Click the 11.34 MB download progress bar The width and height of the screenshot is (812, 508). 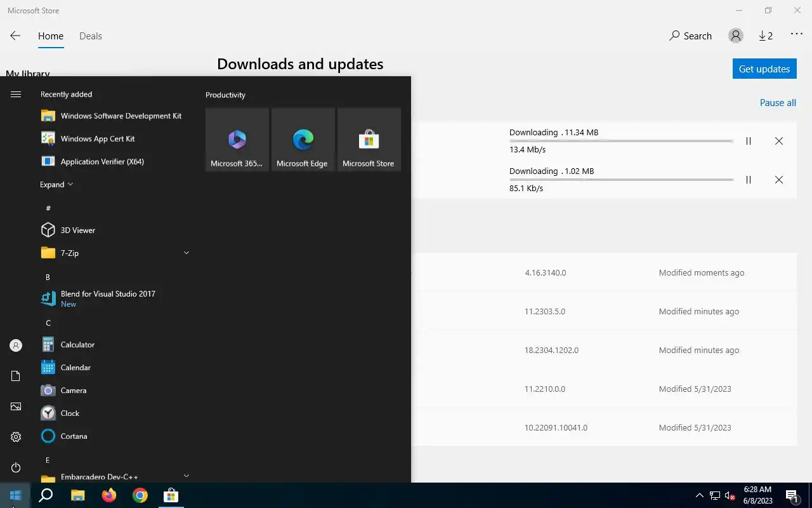tap(622, 141)
